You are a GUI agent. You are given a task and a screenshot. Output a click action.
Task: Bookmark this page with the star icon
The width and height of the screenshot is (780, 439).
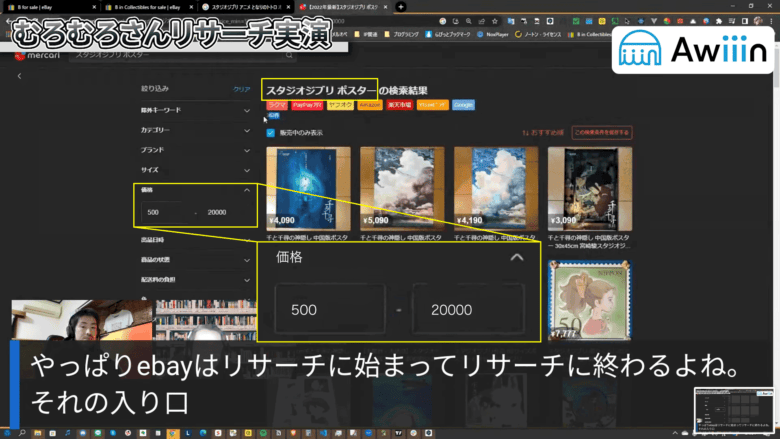tap(494, 21)
